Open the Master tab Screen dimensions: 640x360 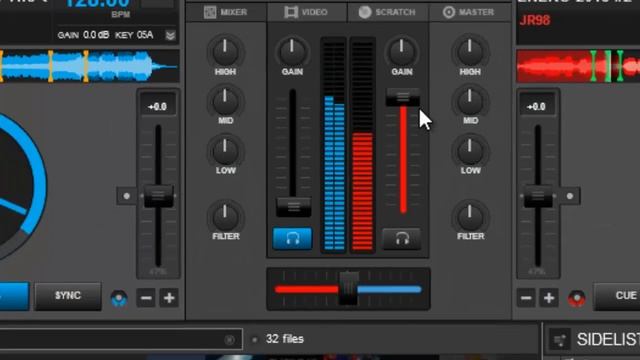469,12
